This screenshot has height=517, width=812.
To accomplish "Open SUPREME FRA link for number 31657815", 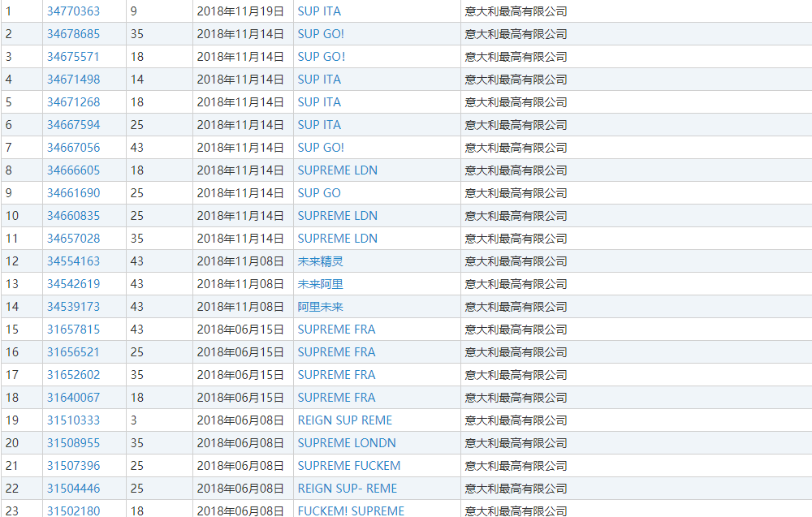I will coord(336,330).
